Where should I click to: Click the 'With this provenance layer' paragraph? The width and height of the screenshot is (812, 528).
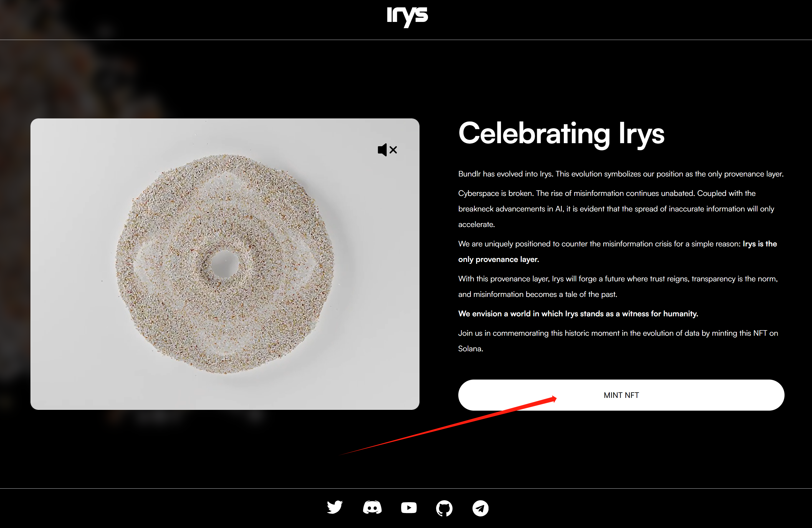tap(618, 286)
